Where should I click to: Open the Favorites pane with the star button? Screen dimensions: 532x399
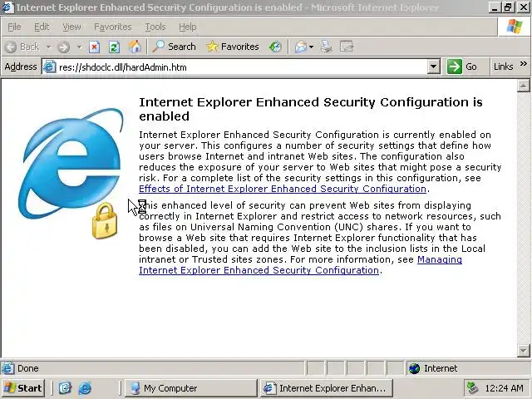click(233, 47)
